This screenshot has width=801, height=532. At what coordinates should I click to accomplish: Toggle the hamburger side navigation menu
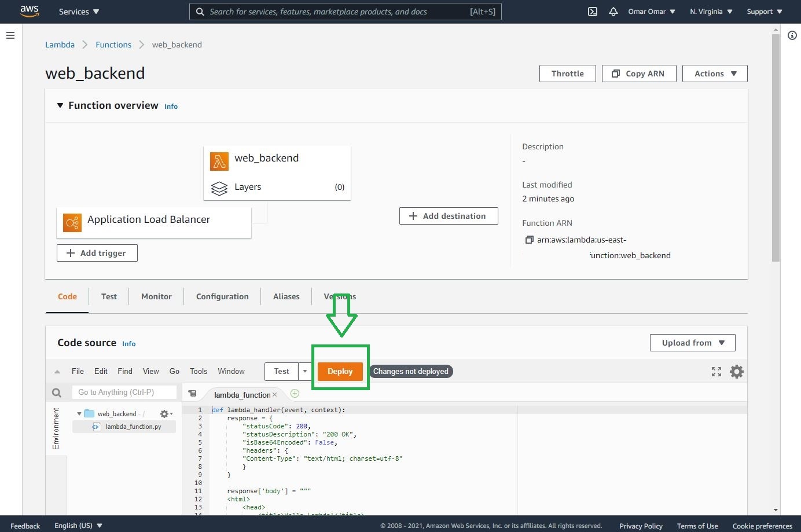pyautogui.click(x=10, y=35)
